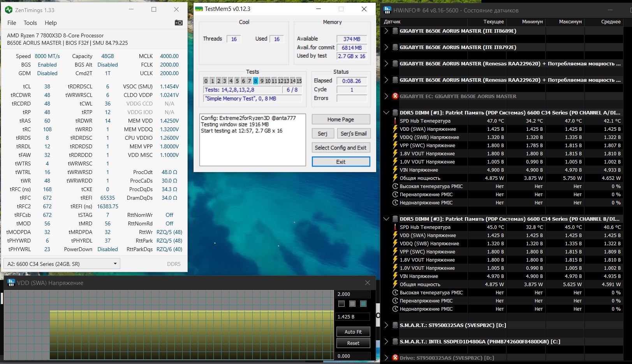Collapse the DDR5 DIMM [#1] sensor group
The height and width of the screenshot is (364, 632).
coord(386,113)
